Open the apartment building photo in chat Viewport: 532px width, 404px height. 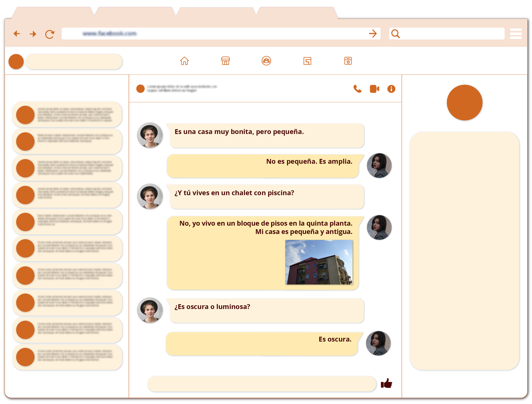click(x=319, y=262)
